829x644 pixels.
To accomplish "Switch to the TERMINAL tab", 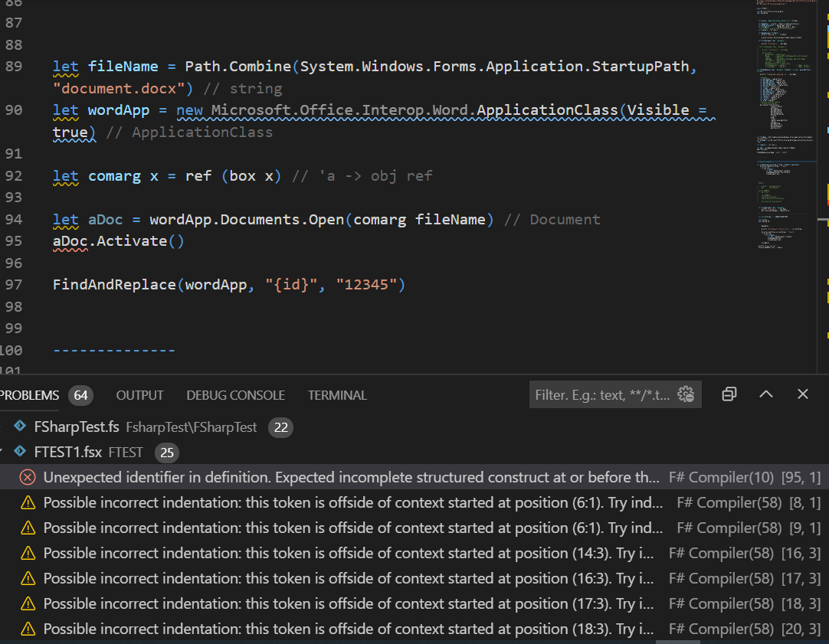I will 337,395.
